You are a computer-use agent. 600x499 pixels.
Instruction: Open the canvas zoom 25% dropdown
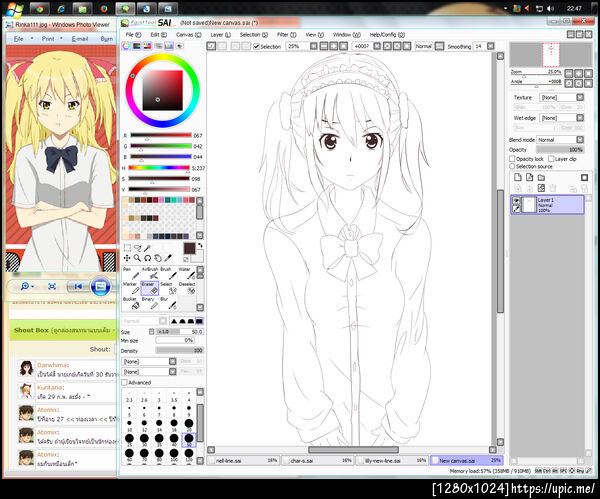point(314,46)
